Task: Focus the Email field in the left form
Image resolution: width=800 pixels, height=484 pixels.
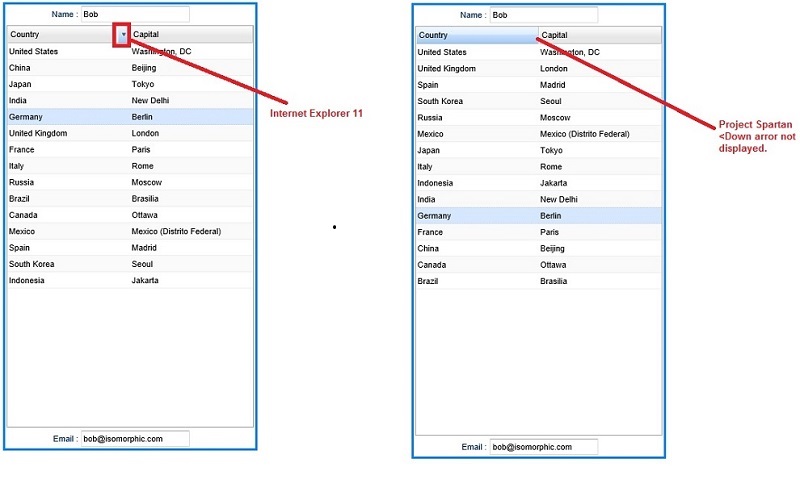Action: pyautogui.click(x=134, y=438)
